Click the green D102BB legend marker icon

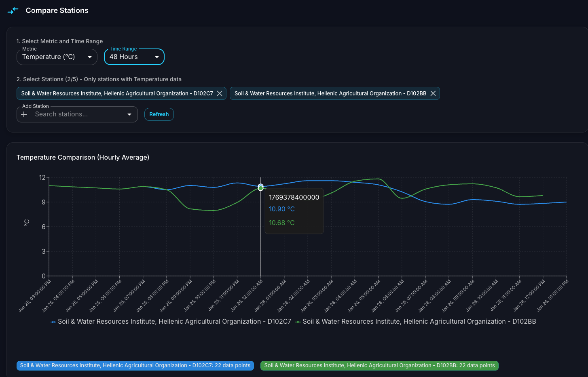(298, 322)
